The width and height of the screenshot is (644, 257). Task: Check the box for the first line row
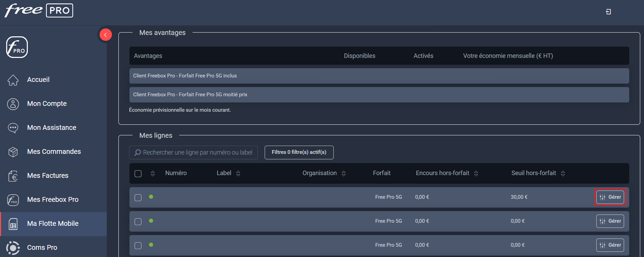click(x=138, y=198)
